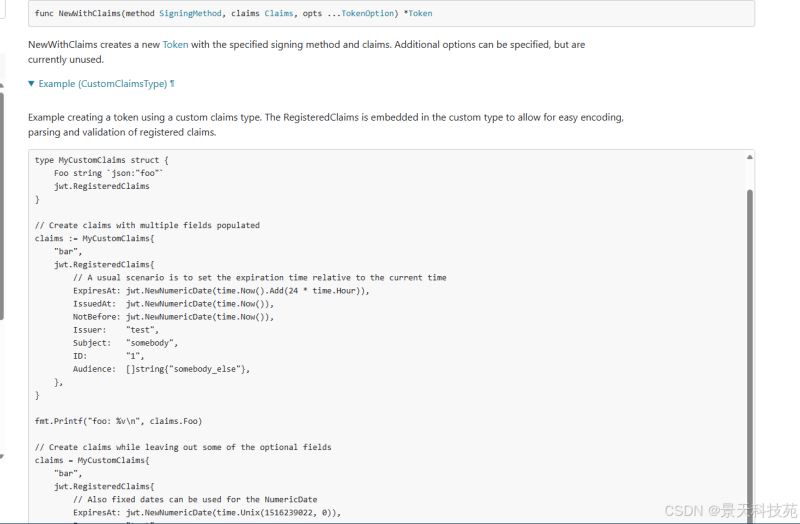Open the Claims type in the signature
800x524 pixels.
tap(279, 13)
